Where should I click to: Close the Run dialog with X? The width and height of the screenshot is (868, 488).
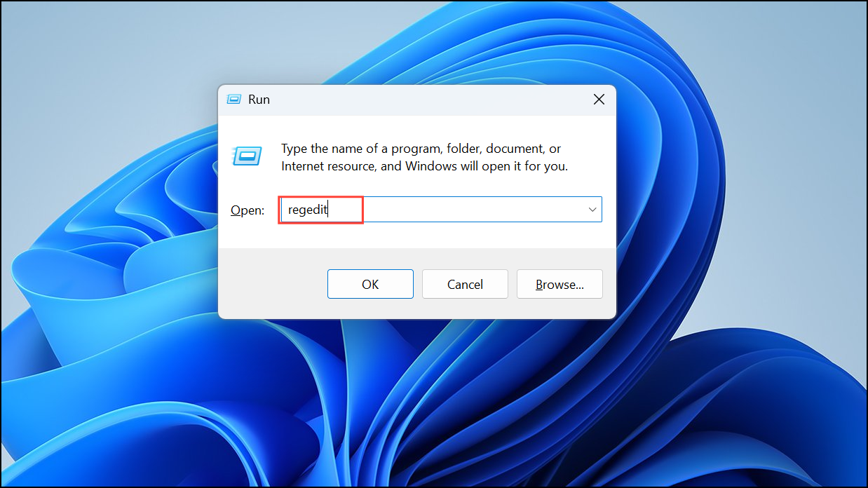[x=599, y=100]
